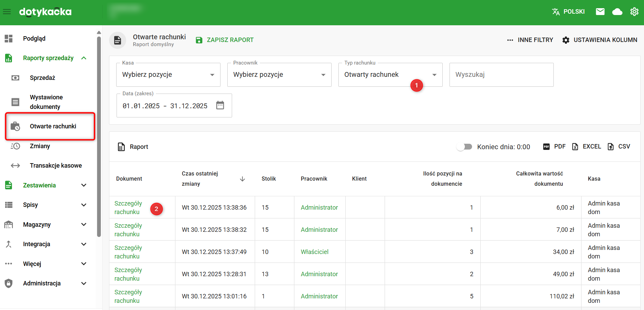Click the Wyszukaj search field

pos(501,75)
